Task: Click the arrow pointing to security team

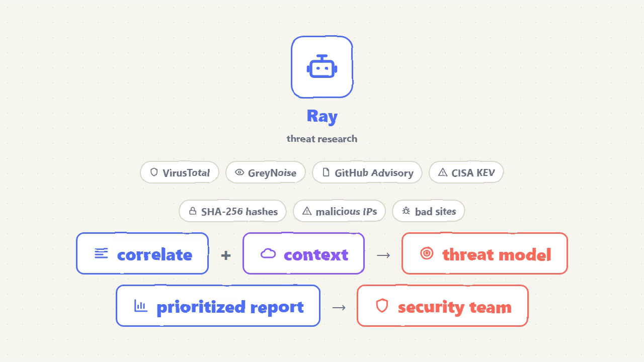Action: click(x=339, y=307)
